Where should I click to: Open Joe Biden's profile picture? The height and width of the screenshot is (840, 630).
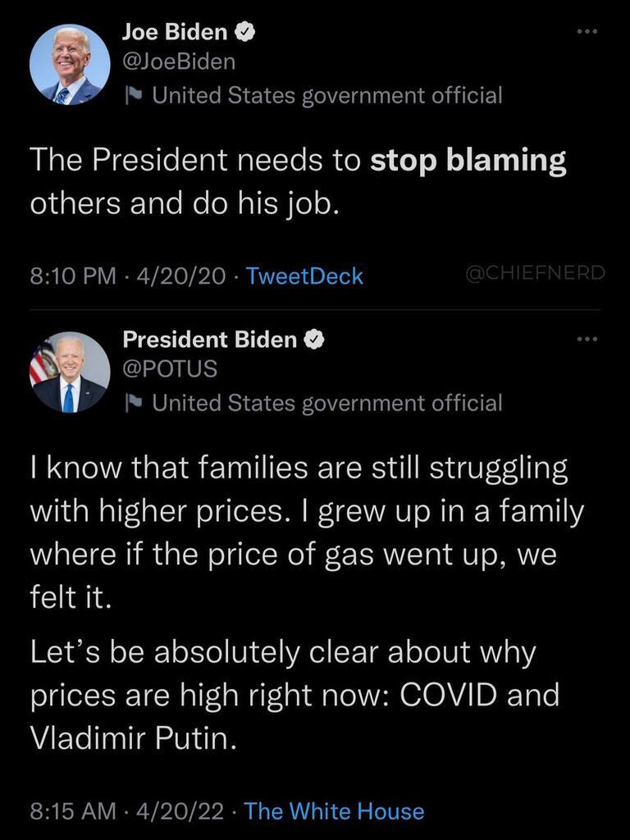click(x=70, y=64)
